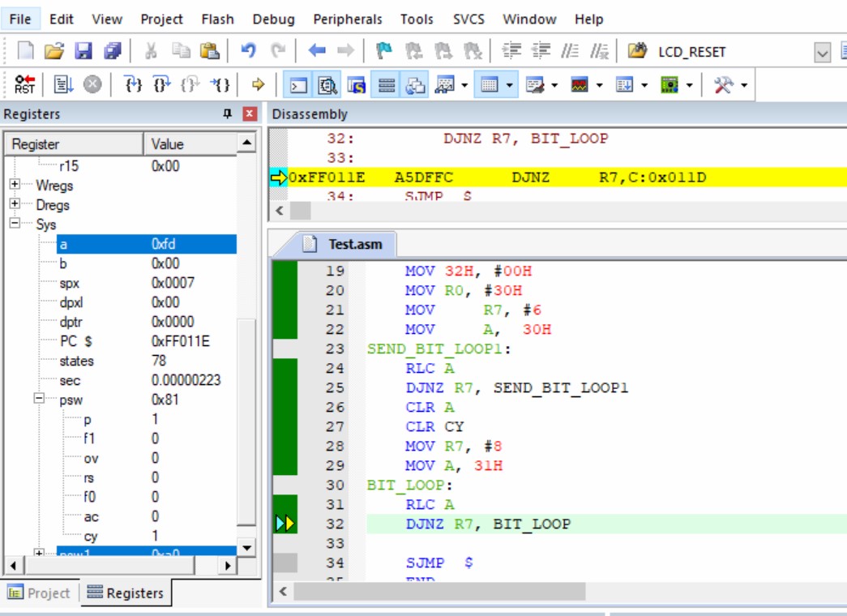Reset the CPU using the RST icon
The height and width of the screenshot is (616, 847).
(25, 84)
